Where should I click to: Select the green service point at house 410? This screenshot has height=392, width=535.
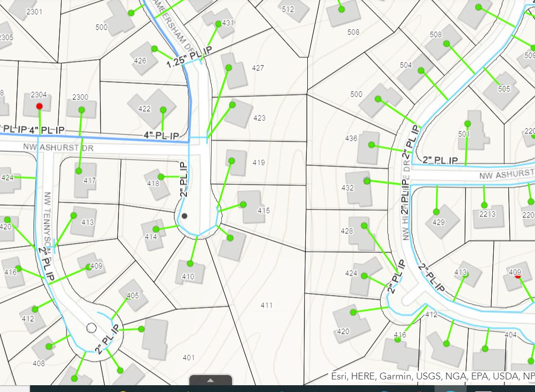(x=190, y=263)
